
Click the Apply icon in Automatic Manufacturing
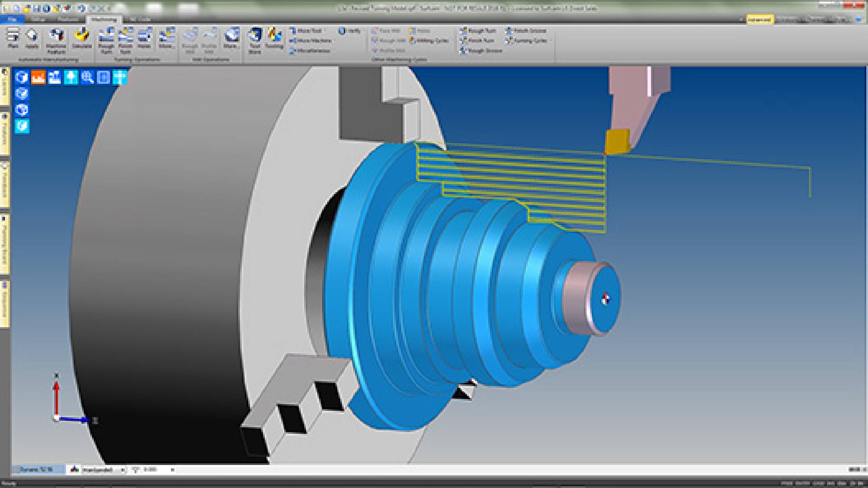[32, 38]
